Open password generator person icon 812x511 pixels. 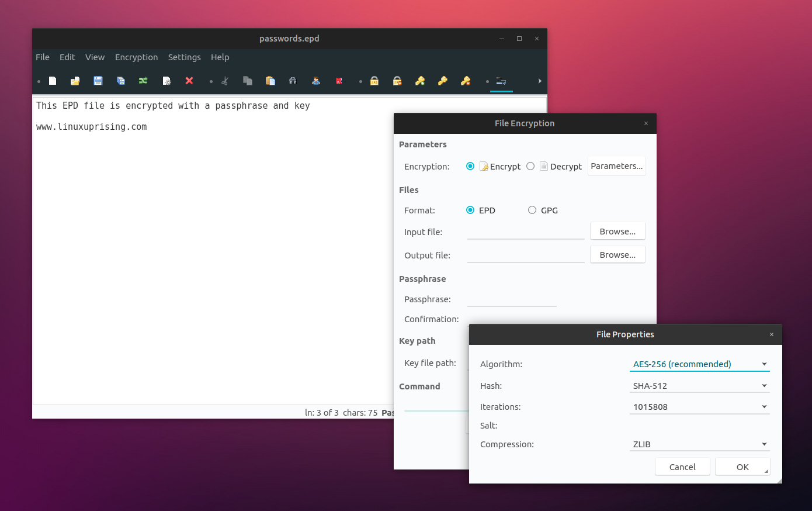click(316, 81)
